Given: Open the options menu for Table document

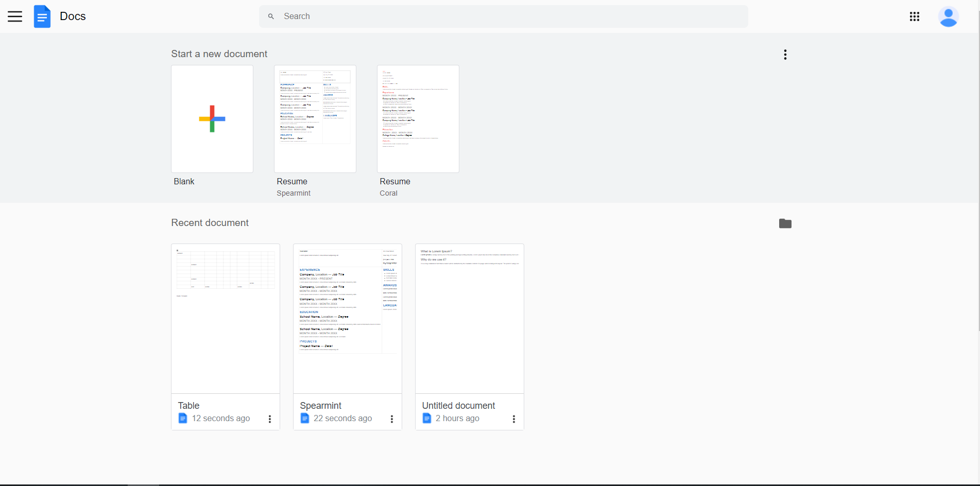Looking at the screenshot, I should click(269, 419).
